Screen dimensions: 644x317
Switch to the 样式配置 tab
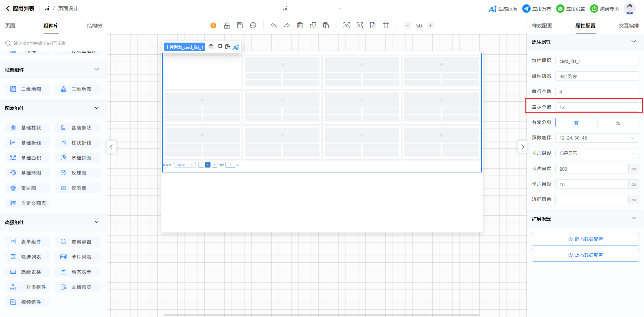click(542, 26)
